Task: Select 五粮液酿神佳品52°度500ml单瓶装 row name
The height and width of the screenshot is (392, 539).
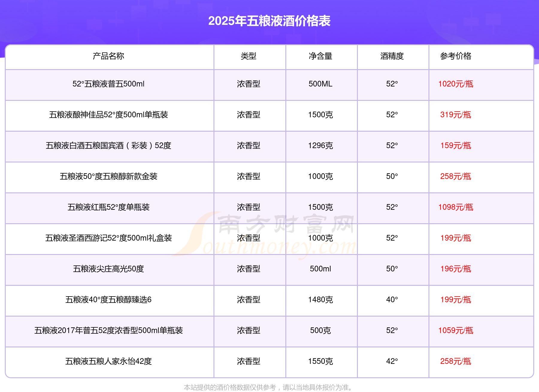Action: click(x=108, y=115)
